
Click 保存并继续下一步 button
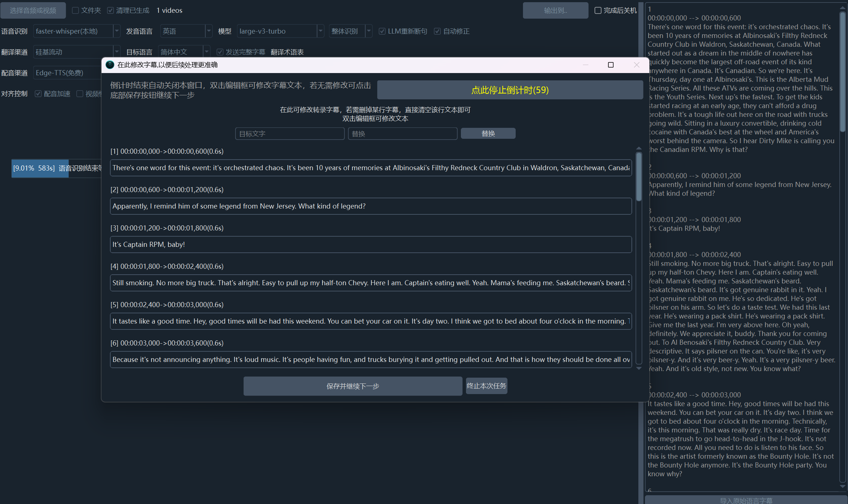pos(353,386)
